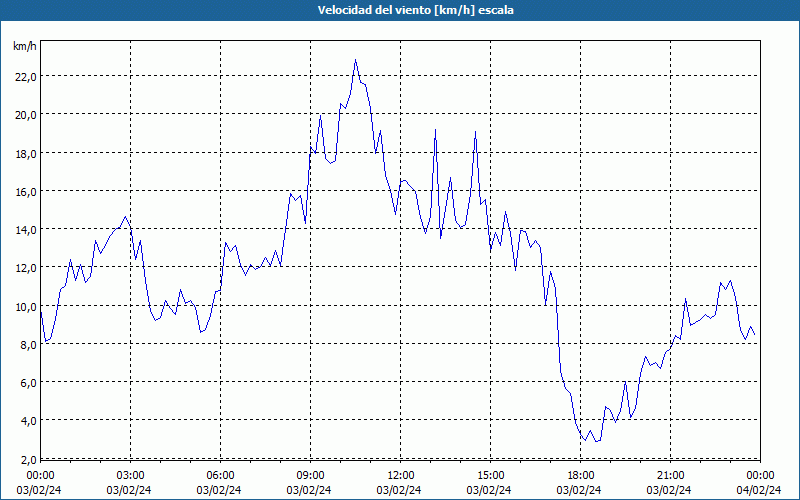Click the 21:00 time axis label
Viewport: 800px width, 500px height.
(x=670, y=476)
